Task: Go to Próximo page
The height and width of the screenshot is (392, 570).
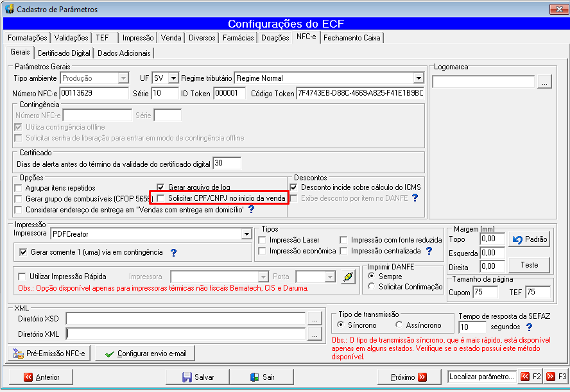Action: click(410, 377)
